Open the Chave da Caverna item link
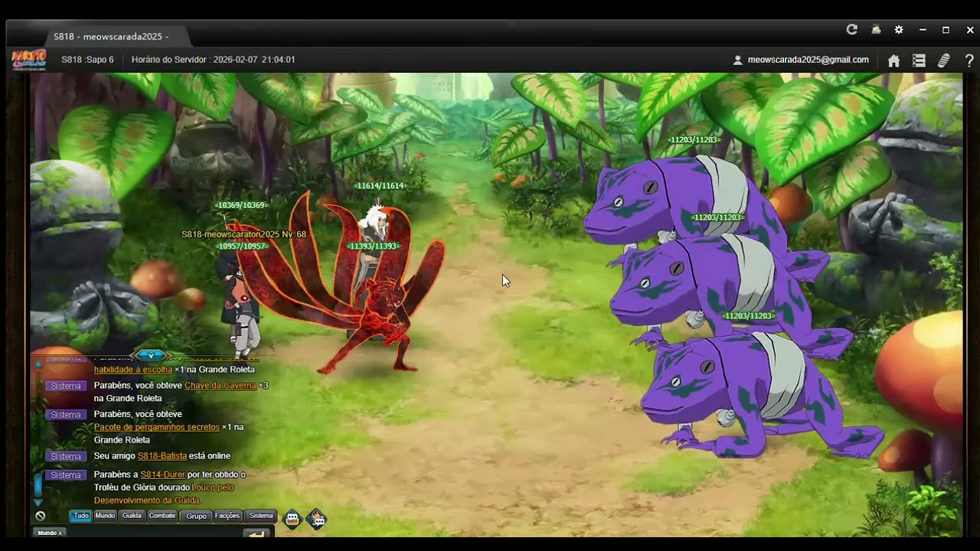 click(220, 386)
